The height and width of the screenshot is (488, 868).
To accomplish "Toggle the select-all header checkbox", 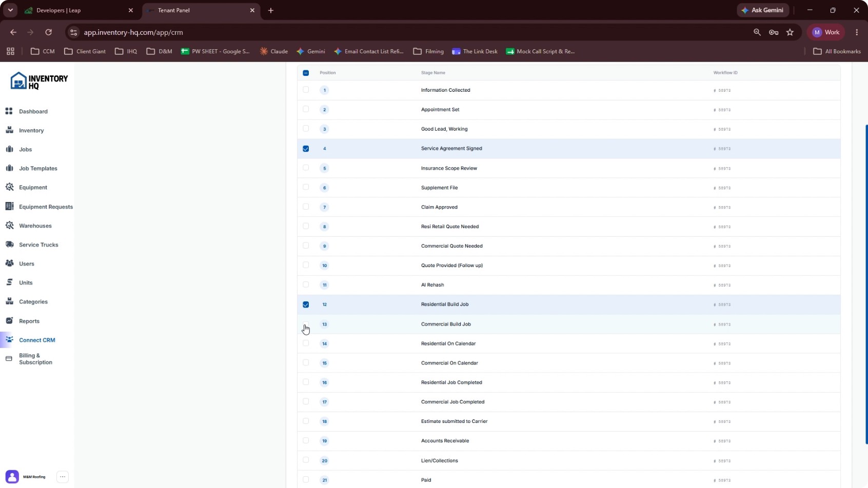I will [306, 73].
